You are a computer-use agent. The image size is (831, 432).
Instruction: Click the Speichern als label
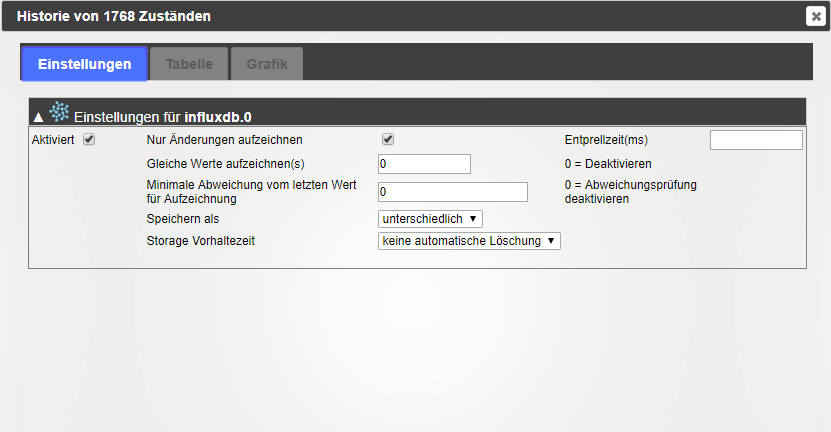[183, 219]
